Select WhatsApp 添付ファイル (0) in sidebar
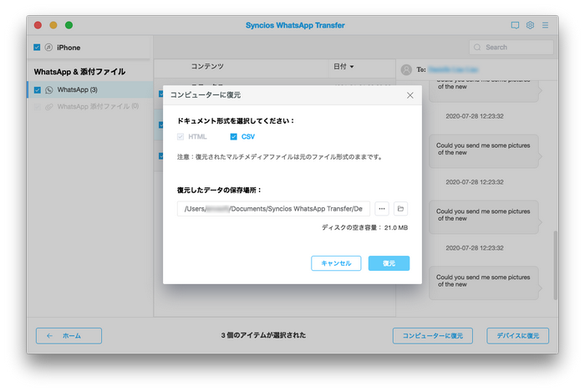The height and width of the screenshot is (392, 585). [90, 107]
